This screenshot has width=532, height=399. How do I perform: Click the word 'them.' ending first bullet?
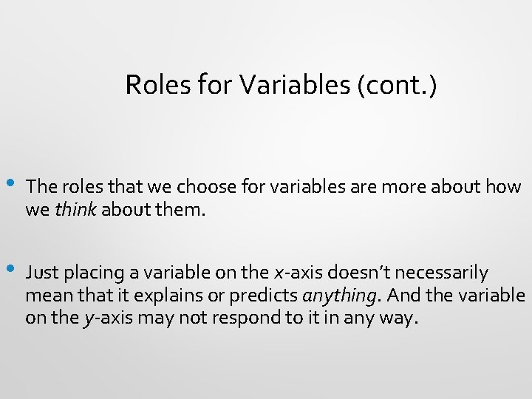pyautogui.click(x=180, y=209)
